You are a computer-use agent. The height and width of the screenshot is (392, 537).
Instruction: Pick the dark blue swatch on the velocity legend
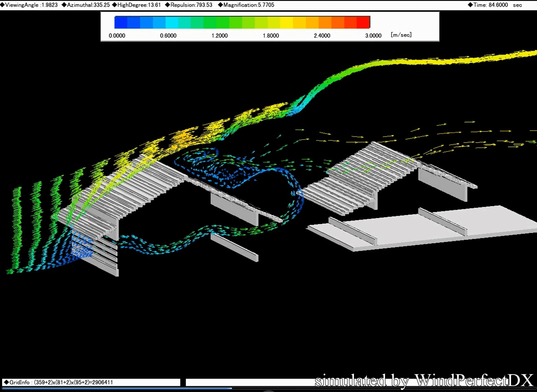[121, 22]
